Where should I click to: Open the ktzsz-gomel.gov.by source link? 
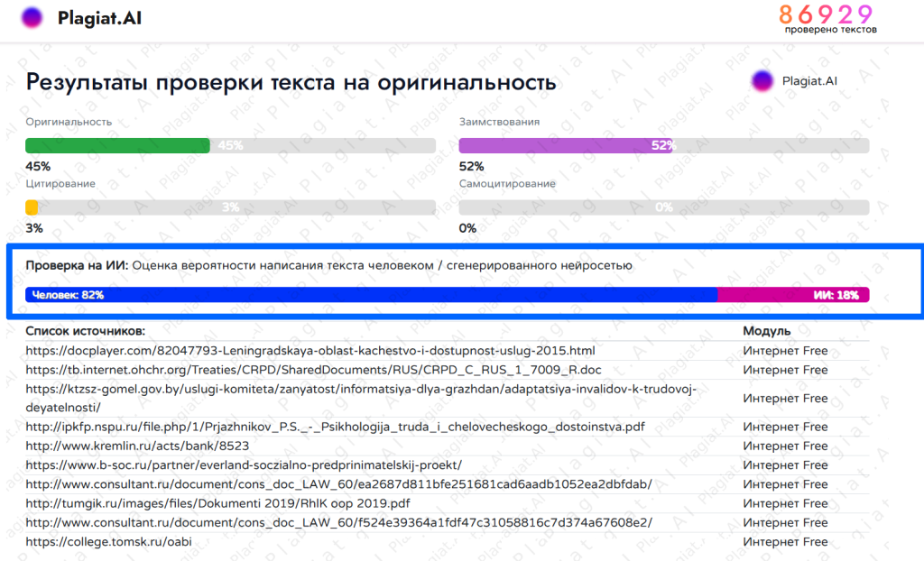coord(361,399)
